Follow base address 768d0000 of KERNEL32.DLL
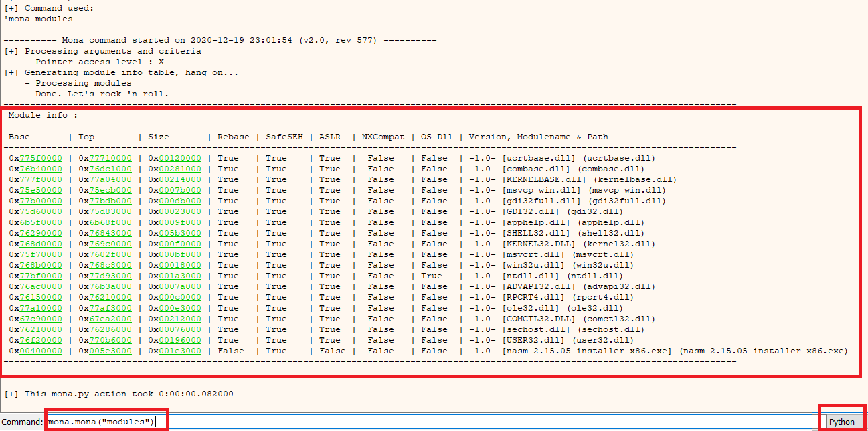 41,244
